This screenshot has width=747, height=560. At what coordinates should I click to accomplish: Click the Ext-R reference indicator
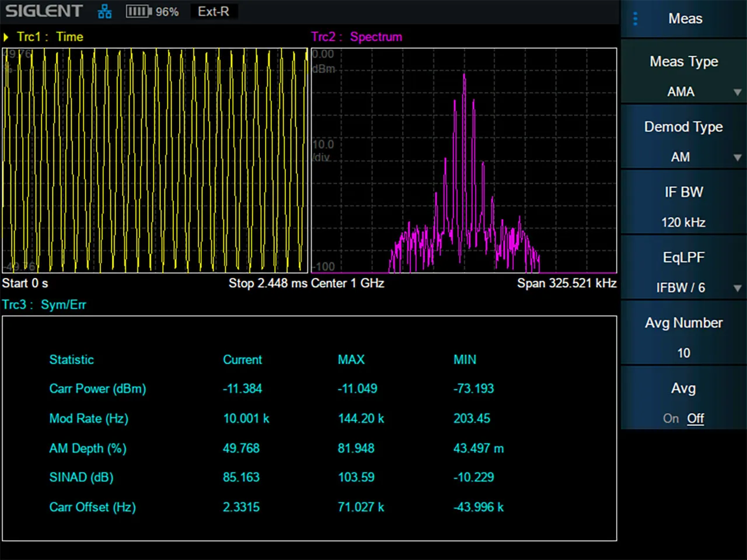tap(214, 12)
